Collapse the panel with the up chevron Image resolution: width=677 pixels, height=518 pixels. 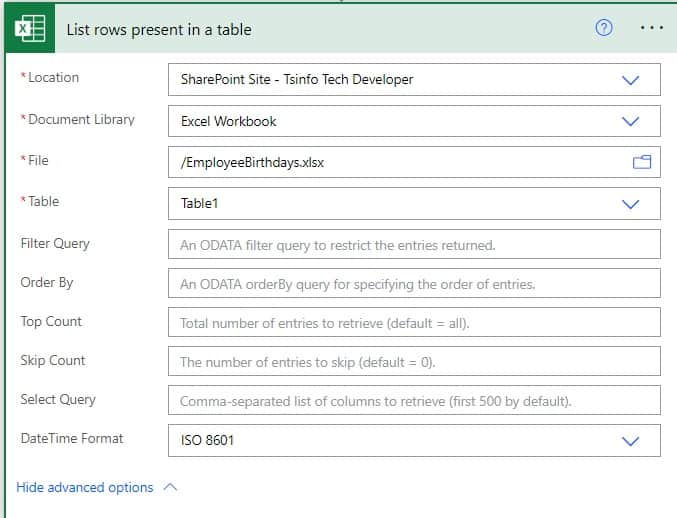[x=171, y=487]
